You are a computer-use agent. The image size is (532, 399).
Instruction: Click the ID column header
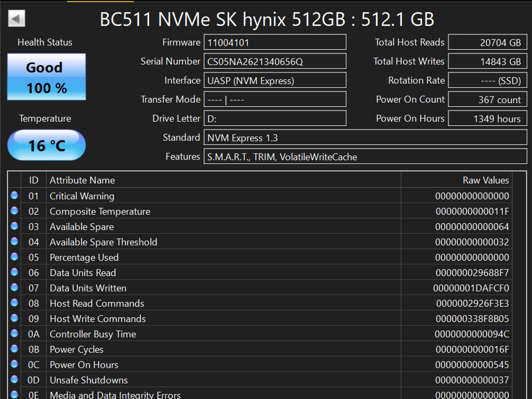34,180
